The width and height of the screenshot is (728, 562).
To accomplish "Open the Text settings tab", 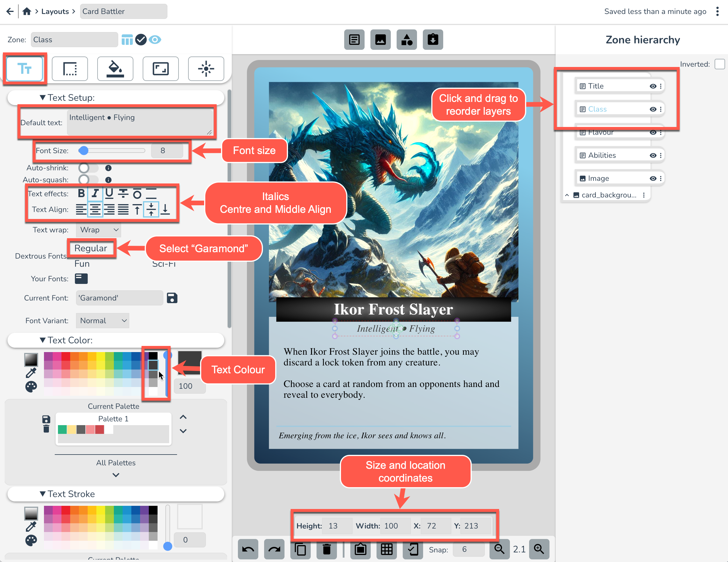I will [25, 69].
